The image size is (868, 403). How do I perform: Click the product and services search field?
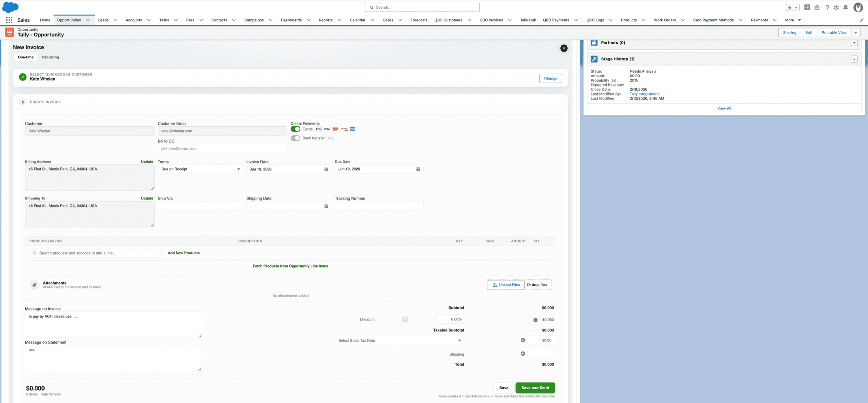[x=95, y=253]
